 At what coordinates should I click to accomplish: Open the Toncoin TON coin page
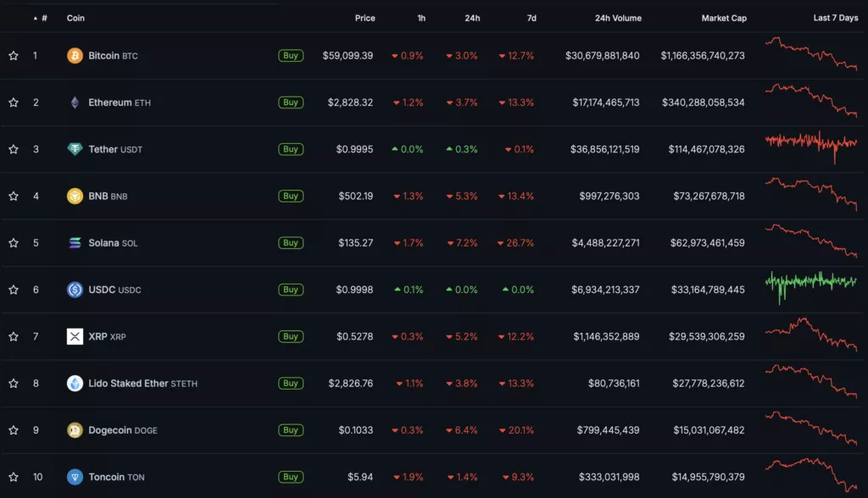coord(116,477)
